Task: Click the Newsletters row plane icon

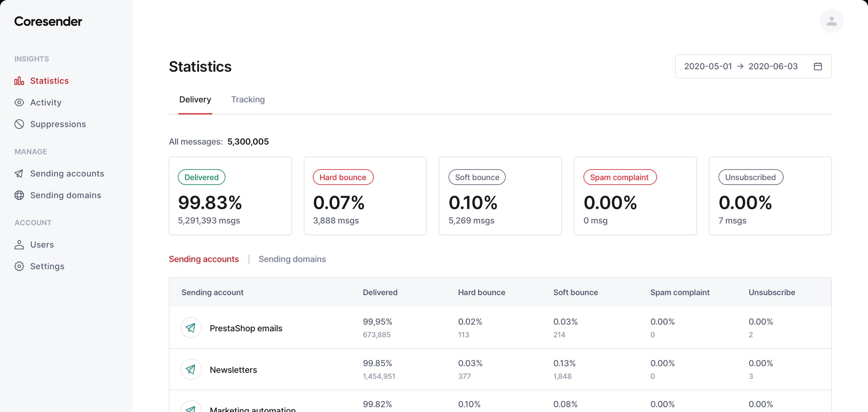Action: (191, 369)
